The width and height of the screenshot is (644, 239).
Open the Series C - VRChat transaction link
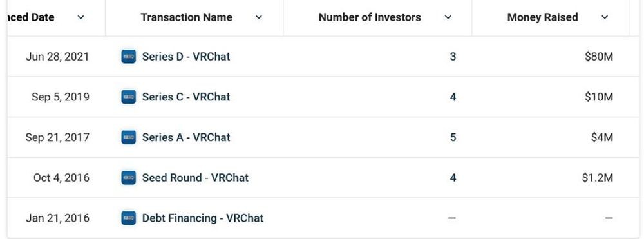coord(186,97)
